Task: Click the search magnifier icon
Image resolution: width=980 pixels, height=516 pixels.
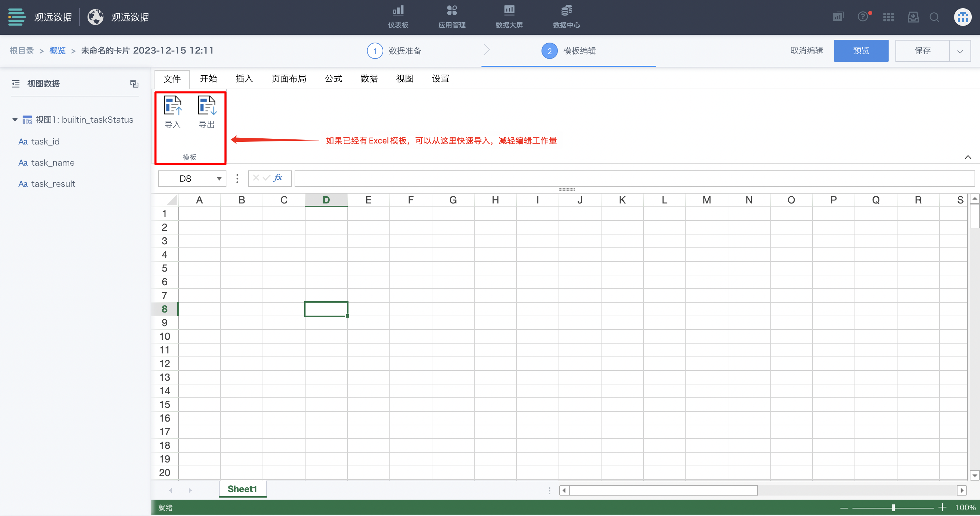Action: coord(934,17)
